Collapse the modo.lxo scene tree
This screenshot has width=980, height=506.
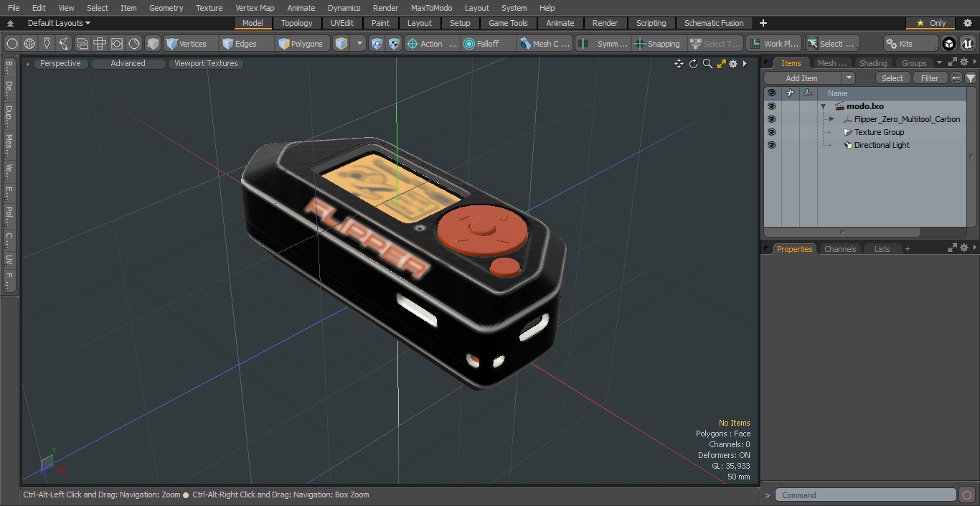pos(824,106)
